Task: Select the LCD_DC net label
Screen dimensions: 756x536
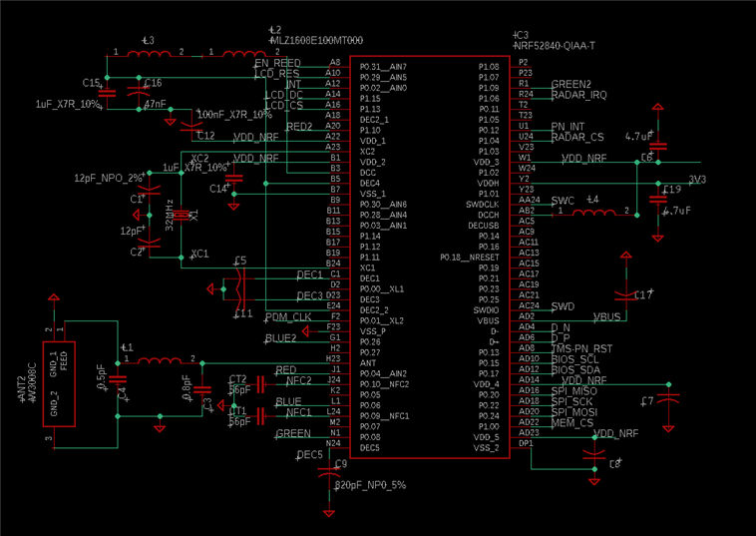Action: 284,95
